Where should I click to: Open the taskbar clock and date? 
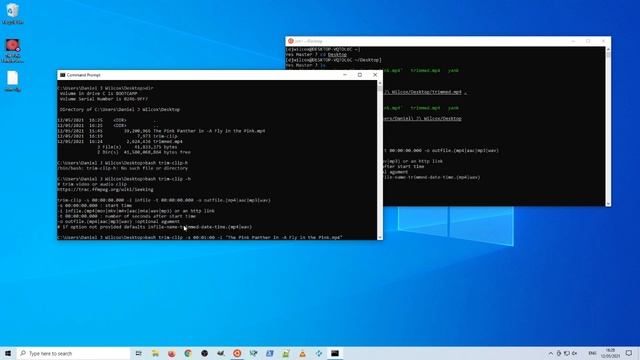611,353
